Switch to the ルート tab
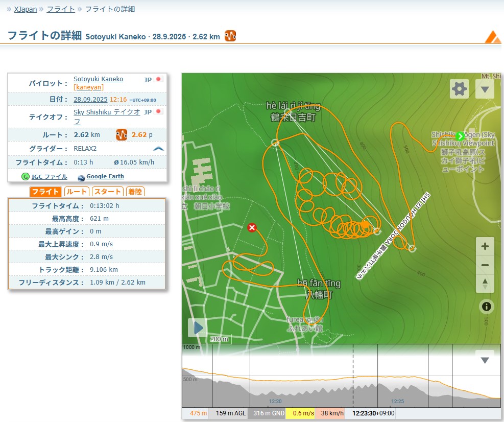Viewport: 504px width, 422px height. pos(77,192)
